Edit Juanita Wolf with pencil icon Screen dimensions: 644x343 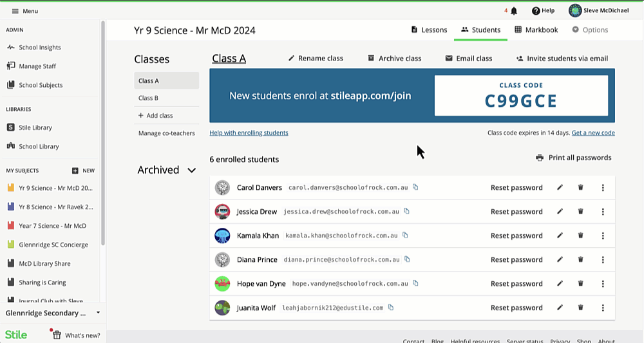[560, 308]
